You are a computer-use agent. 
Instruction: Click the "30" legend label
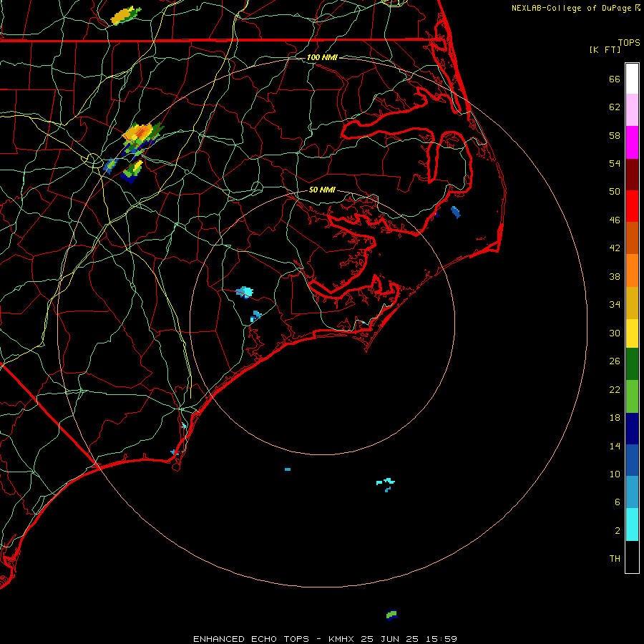[x=615, y=333]
